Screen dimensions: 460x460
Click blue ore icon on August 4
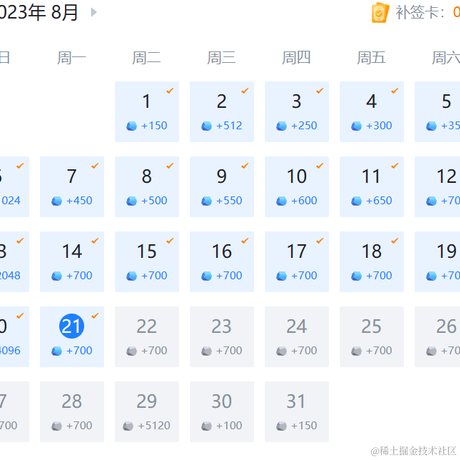(x=357, y=126)
